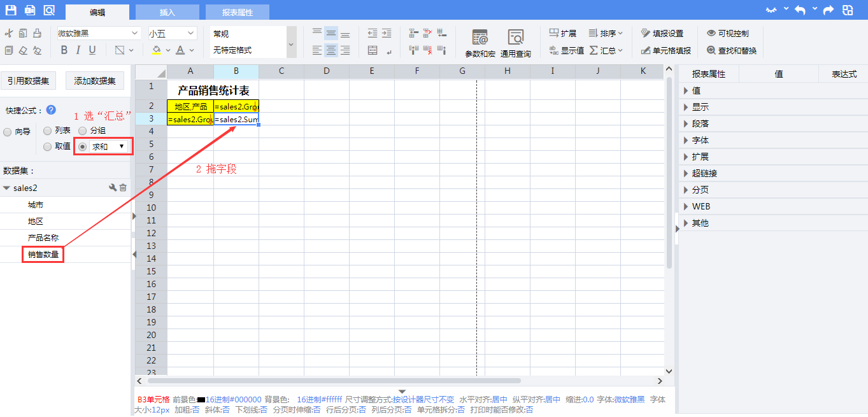
Task: Click the 查找和替换 icon
Action: [711, 50]
